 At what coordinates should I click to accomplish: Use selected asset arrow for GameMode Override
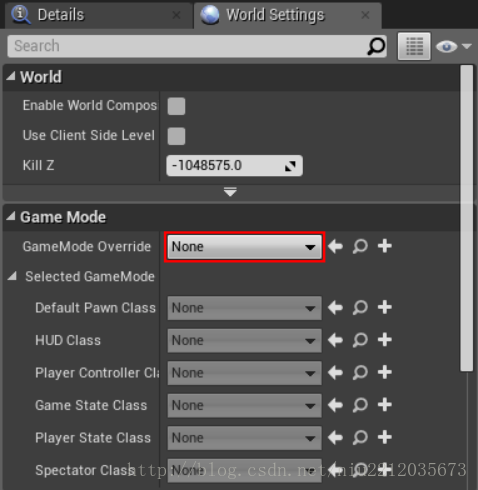(335, 246)
